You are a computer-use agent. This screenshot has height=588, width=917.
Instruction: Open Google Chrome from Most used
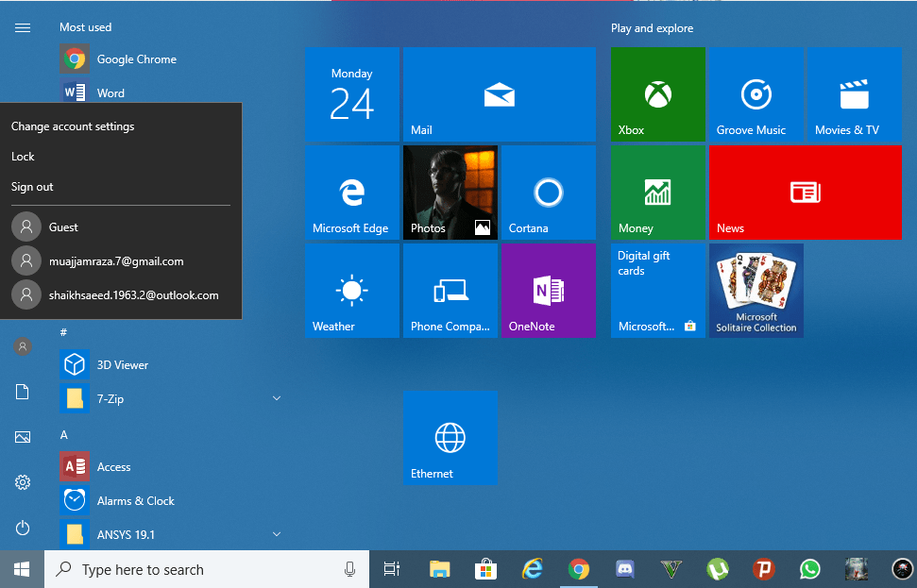(x=136, y=59)
